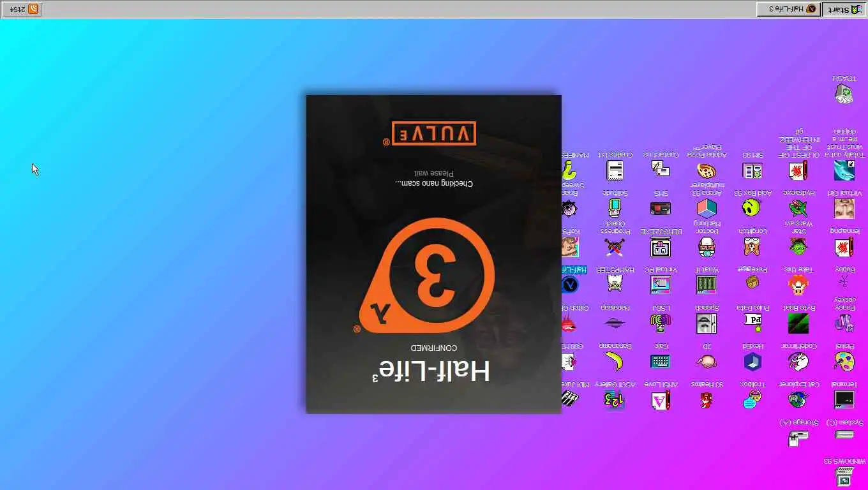Open the SMS console icon
This screenshot has height=490, width=868.
click(x=660, y=208)
